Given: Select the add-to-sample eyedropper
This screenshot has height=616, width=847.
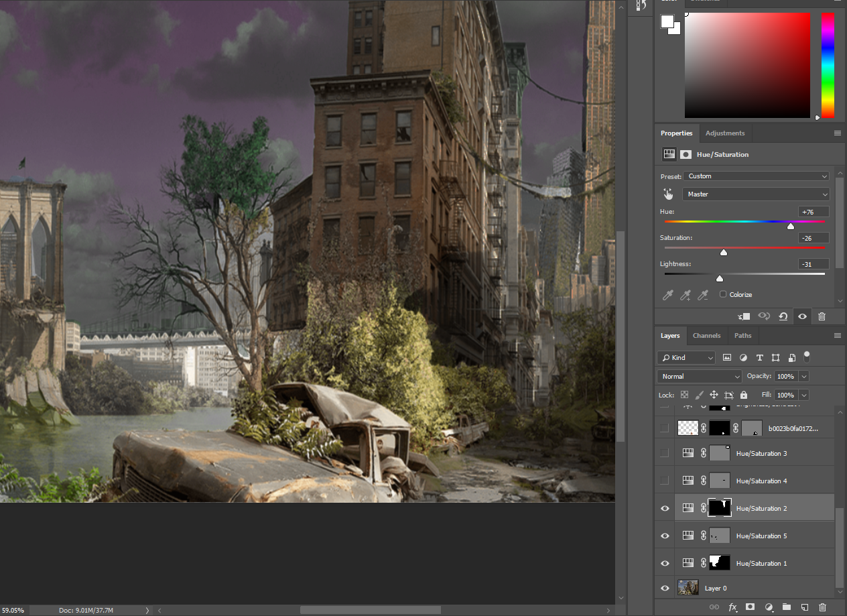Looking at the screenshot, I should pyautogui.click(x=686, y=295).
